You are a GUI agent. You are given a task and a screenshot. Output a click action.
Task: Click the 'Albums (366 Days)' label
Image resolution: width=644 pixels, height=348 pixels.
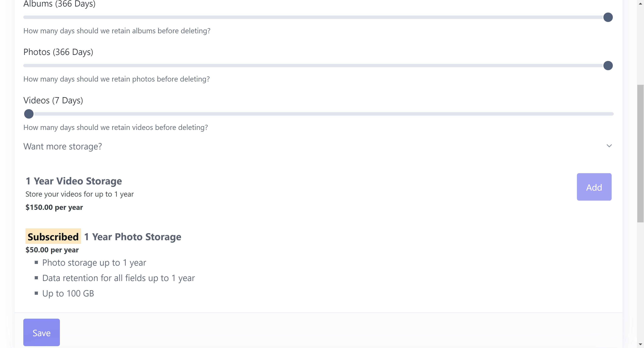coord(59,4)
